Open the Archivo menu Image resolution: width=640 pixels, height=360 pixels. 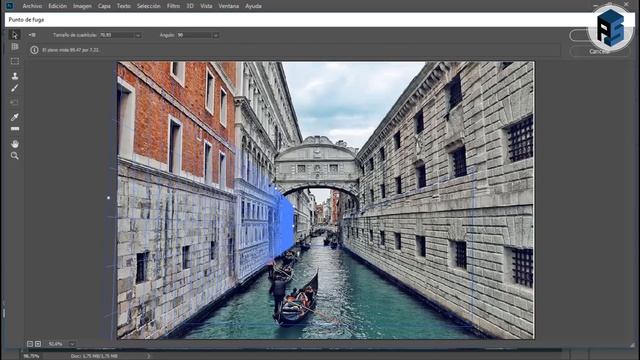pos(32,6)
